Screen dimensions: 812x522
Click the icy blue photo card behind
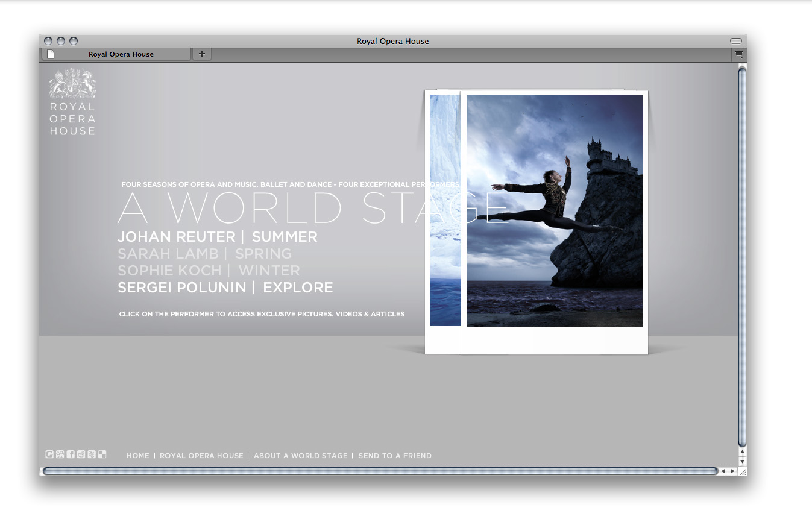point(444,211)
